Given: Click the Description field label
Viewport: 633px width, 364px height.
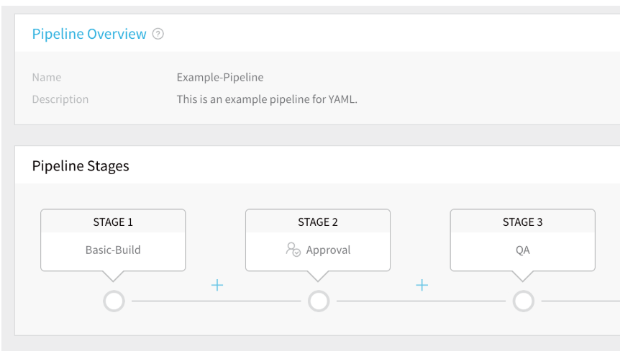Looking at the screenshot, I should (60, 99).
